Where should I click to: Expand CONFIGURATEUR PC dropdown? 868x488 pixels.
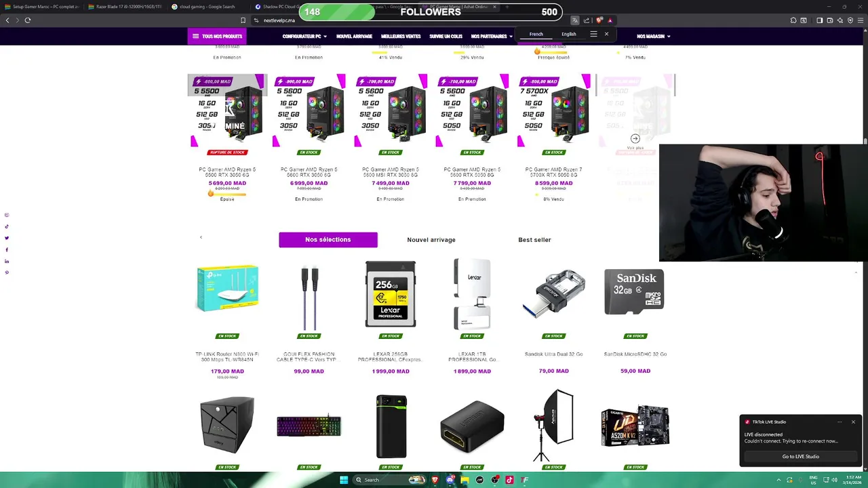tap(304, 36)
